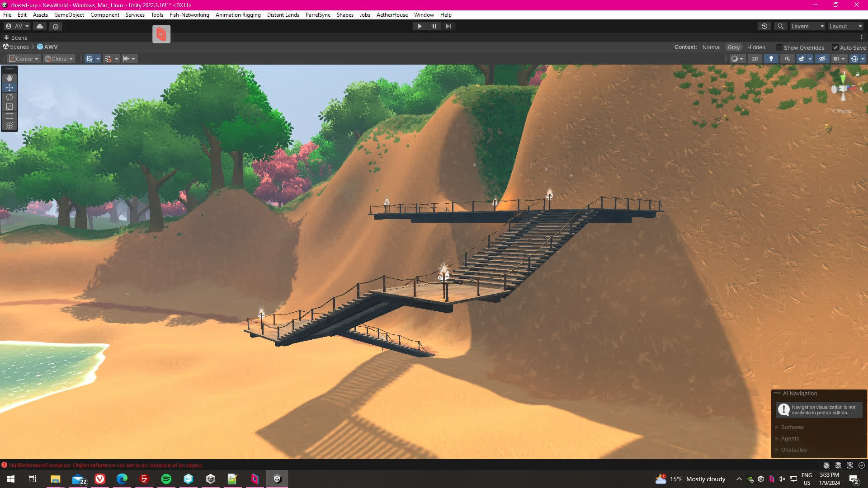Toggle scene lighting bulb icon
The image size is (868, 488).
(771, 59)
